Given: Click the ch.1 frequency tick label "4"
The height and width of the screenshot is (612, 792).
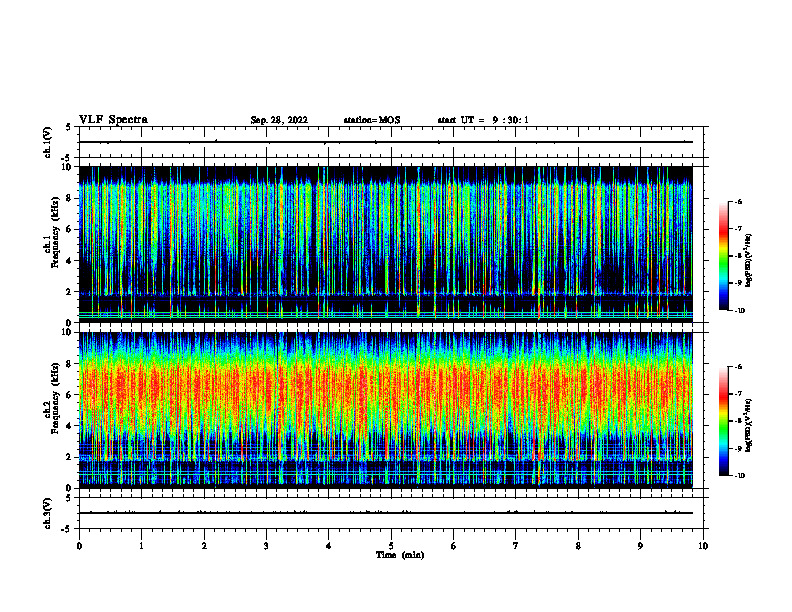Looking at the screenshot, I should click(69, 261).
